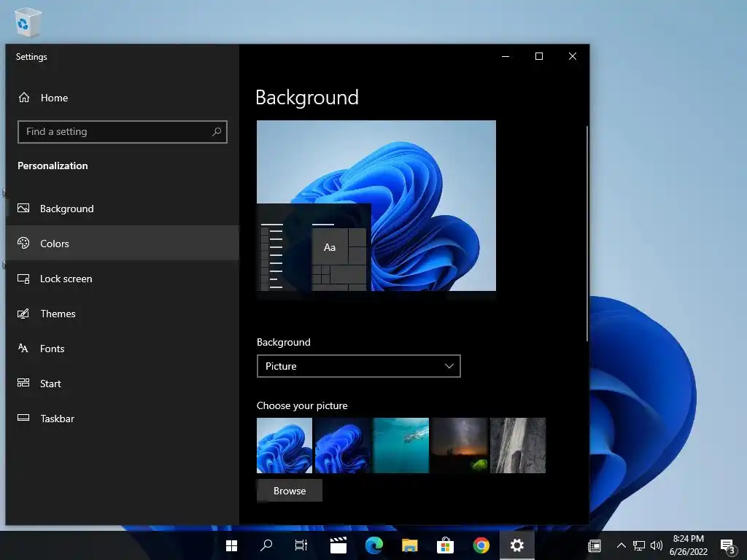Open the network icon in system tray
The width and height of the screenshot is (747, 560).
tap(639, 545)
